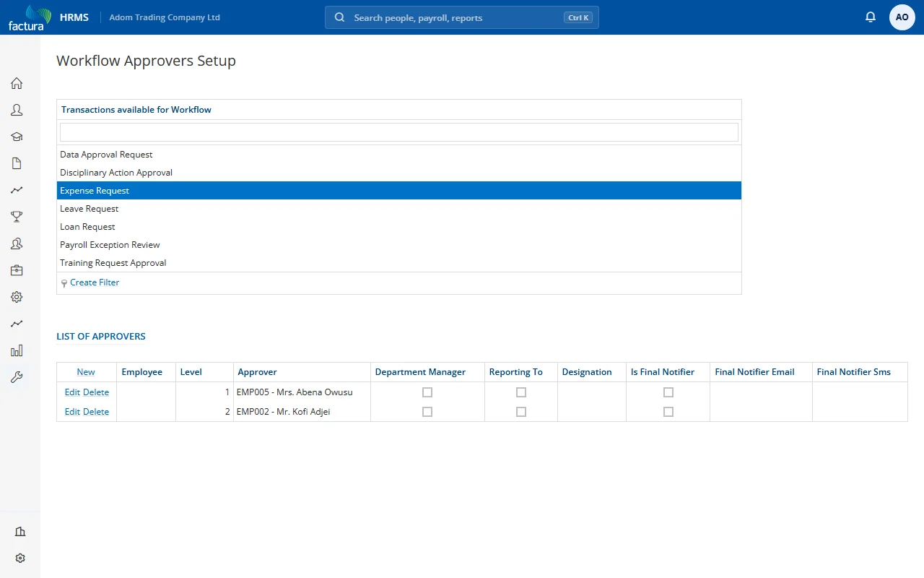Select Disciplinary Action Approval transaction

coord(399,173)
